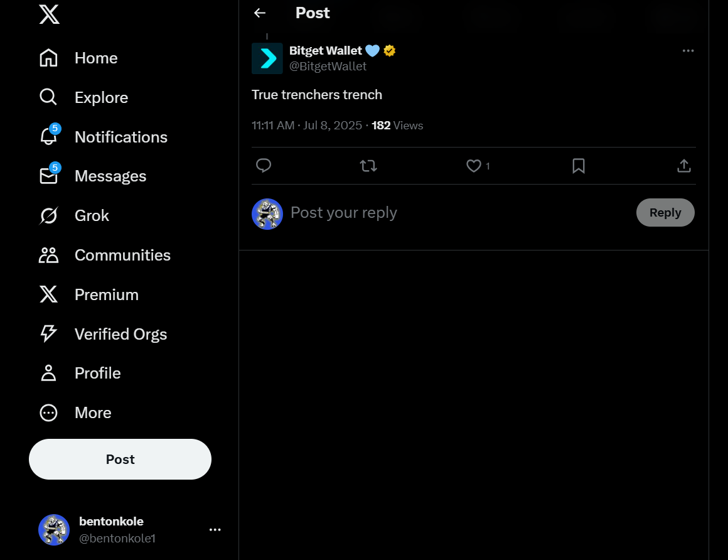Bookmark this post

[x=579, y=166]
